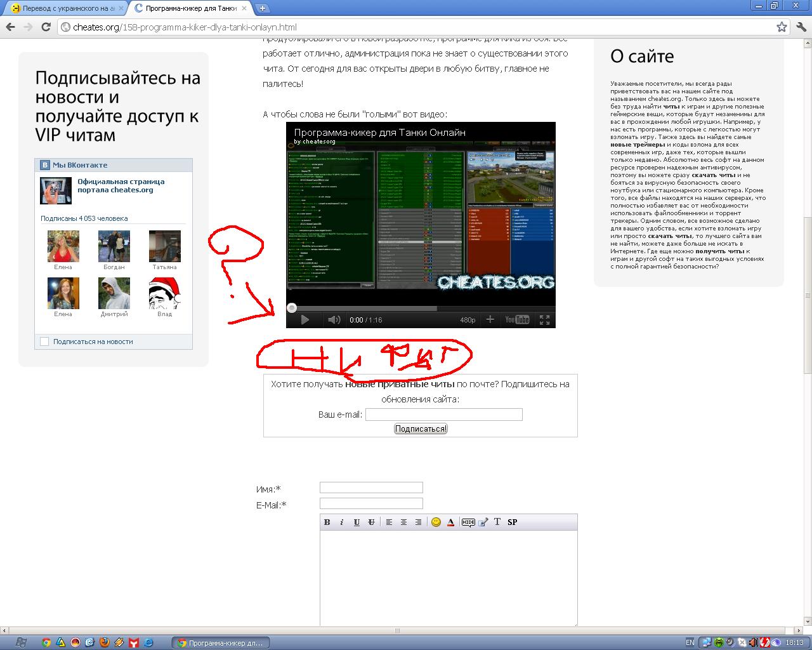The image size is (812, 650).
Task: Go forward in browser history
Action: [x=28, y=27]
